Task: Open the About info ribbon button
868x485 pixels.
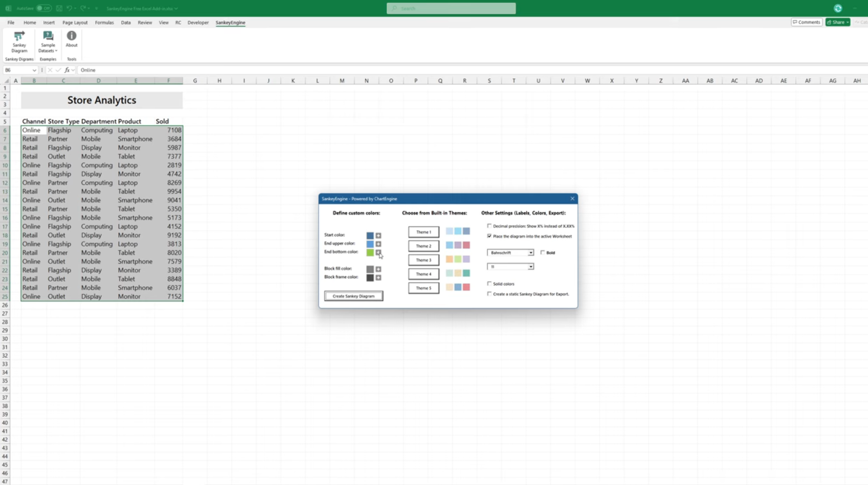Action: pyautogui.click(x=71, y=39)
